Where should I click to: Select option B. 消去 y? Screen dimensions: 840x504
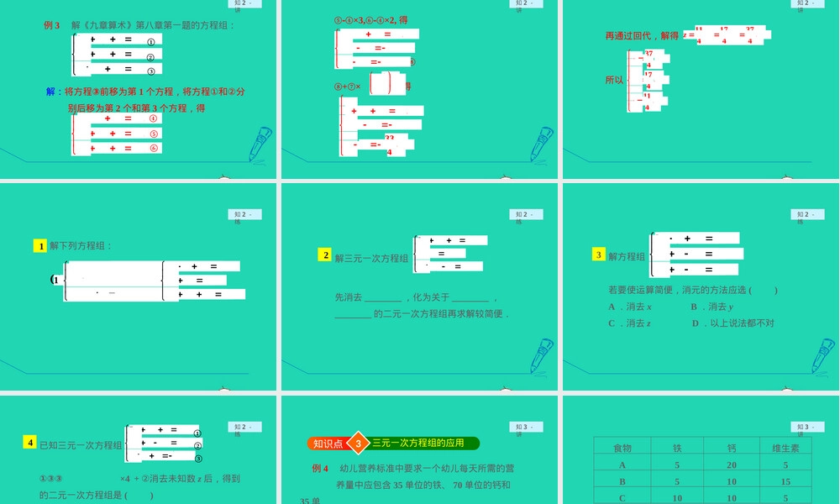coord(712,307)
